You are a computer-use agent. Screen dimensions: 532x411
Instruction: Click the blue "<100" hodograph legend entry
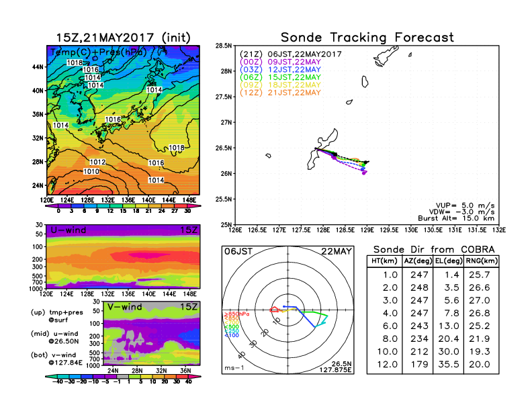232,335
